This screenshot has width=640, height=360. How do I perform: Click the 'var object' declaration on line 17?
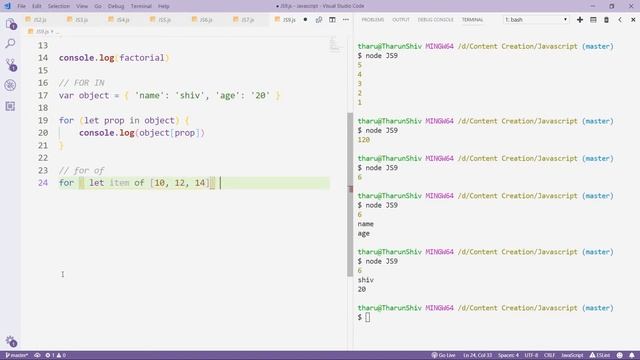[84, 96]
